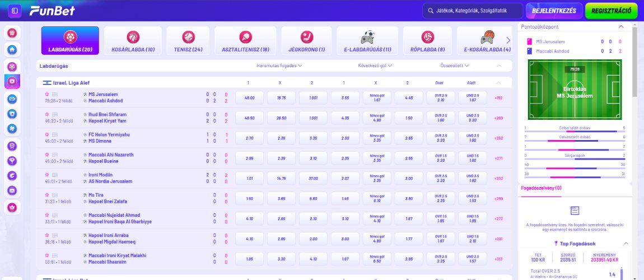Open the Összesített dropdown

tap(455, 66)
